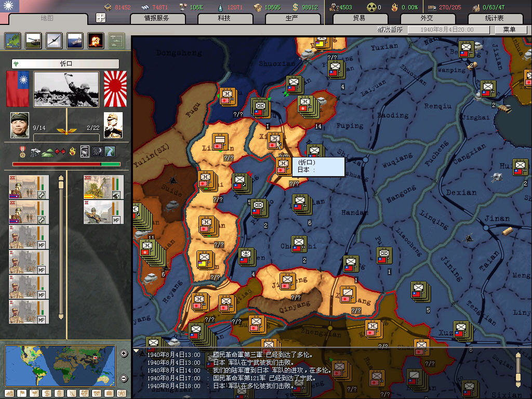The image size is (532, 399).
Task: Click the Japanese rising sun flag
Action: click(115, 89)
